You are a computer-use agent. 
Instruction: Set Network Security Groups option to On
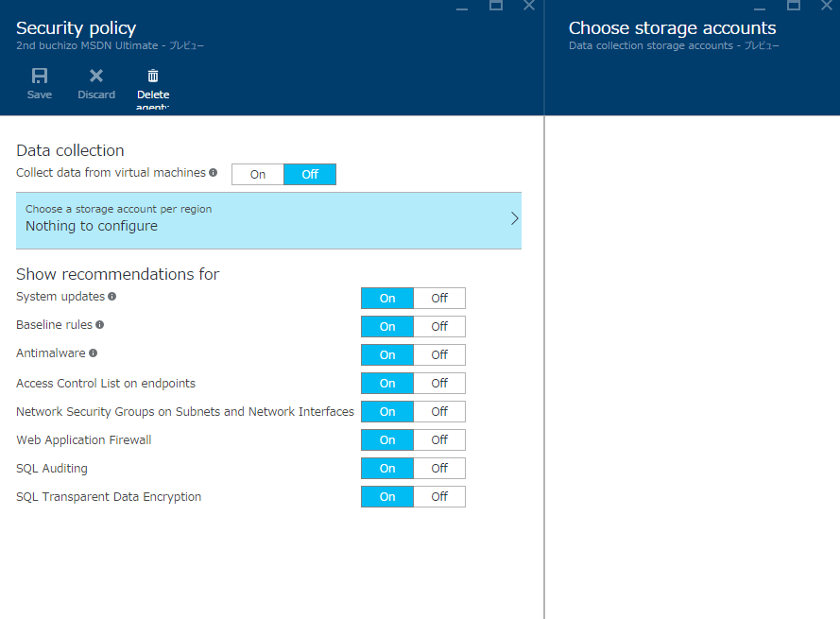[x=387, y=412]
